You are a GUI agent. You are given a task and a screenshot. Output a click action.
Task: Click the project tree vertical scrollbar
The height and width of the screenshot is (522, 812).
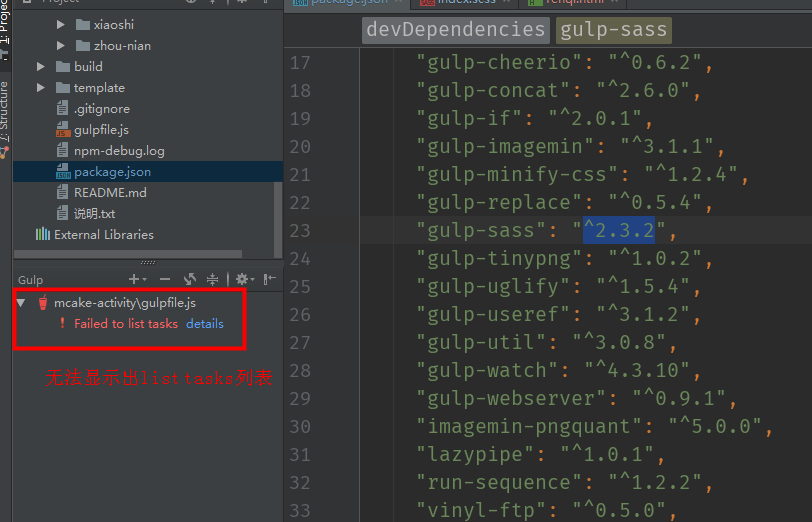click(x=278, y=218)
